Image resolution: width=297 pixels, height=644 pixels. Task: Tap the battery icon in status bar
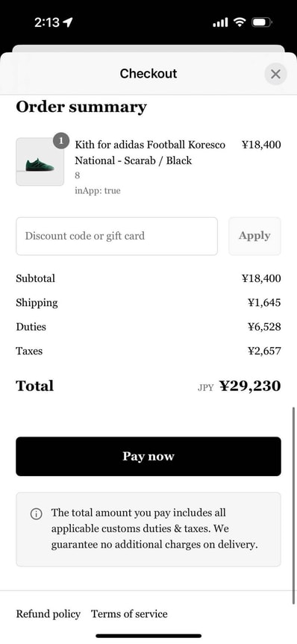coord(262,22)
